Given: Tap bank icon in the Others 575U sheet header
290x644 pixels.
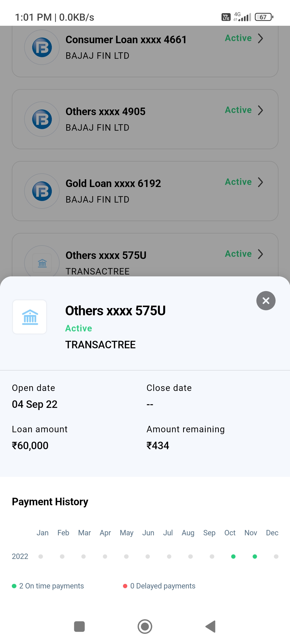Looking at the screenshot, I should 30,317.
